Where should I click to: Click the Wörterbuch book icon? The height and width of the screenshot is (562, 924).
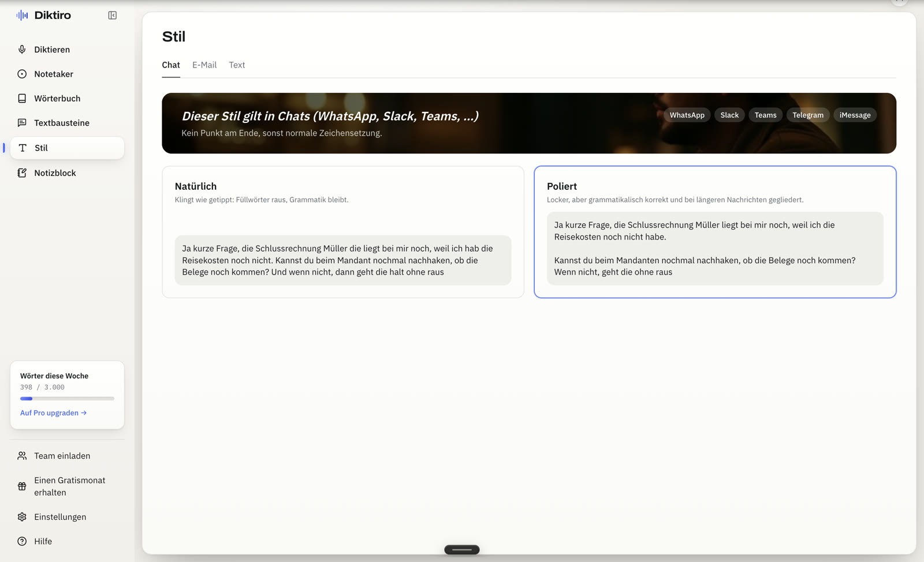click(22, 99)
